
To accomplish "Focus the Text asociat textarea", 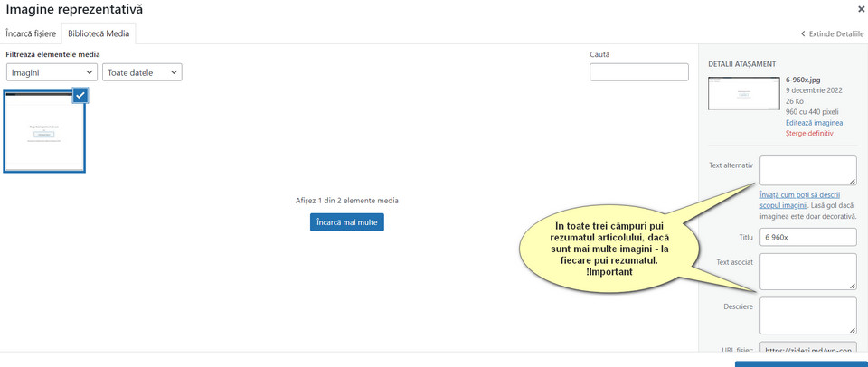I will [x=807, y=271].
